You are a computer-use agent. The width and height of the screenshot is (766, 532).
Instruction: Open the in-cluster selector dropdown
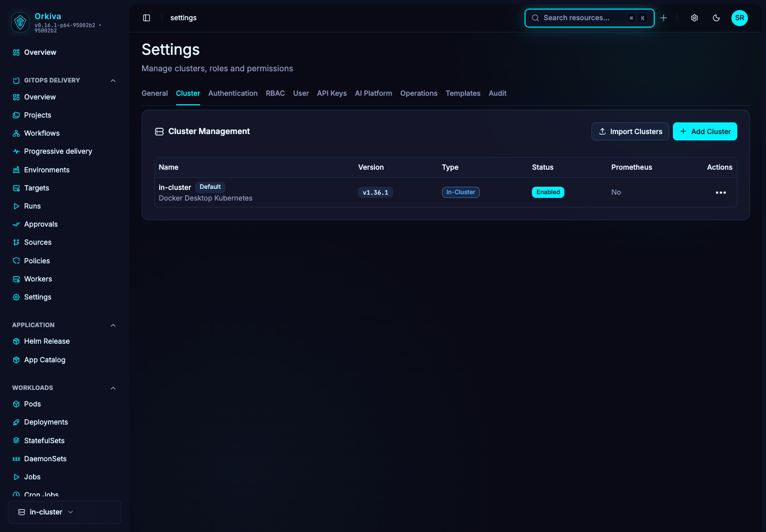[x=64, y=512]
